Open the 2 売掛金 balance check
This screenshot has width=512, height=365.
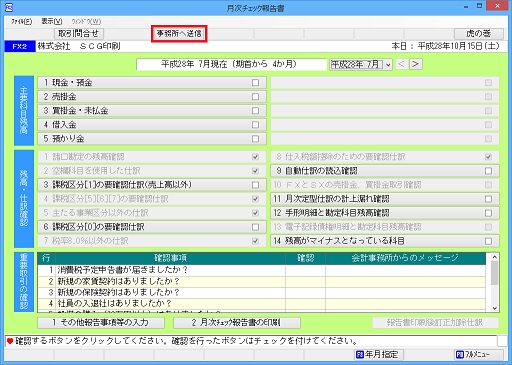click(x=152, y=97)
